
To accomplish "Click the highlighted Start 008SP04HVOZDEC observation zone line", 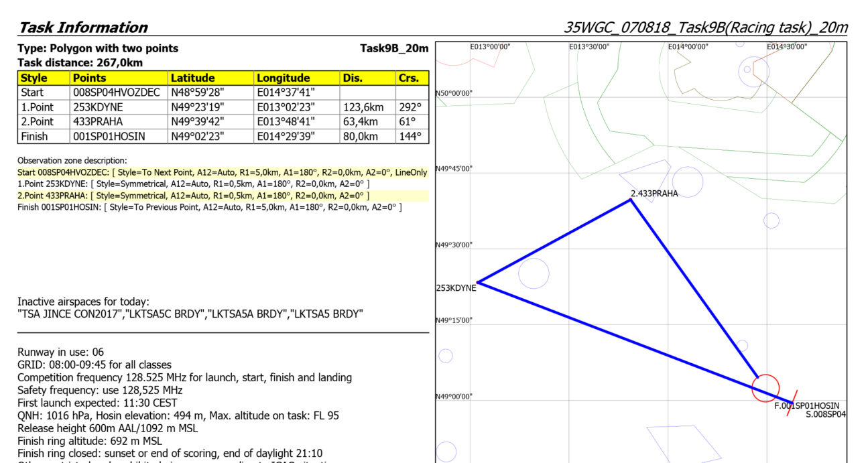I will [222, 172].
